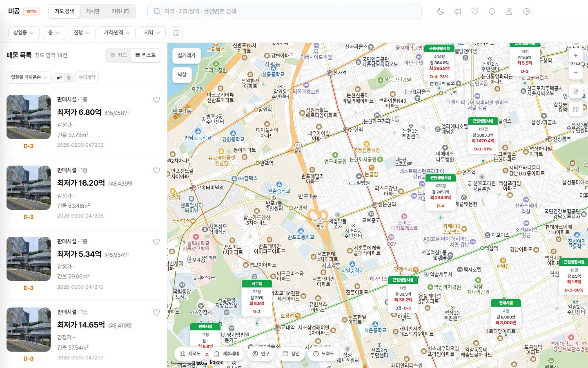Toggle 실거래가 map layer
This screenshot has height=368, width=588.
point(187,55)
